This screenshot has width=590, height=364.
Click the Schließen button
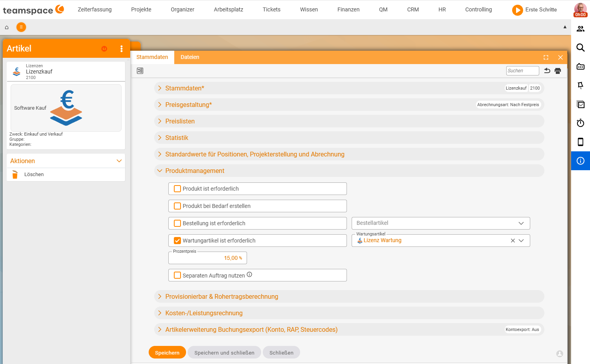click(281, 353)
